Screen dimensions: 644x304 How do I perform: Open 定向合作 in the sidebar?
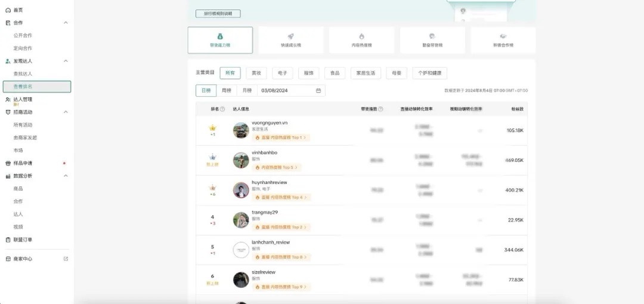pyautogui.click(x=23, y=48)
